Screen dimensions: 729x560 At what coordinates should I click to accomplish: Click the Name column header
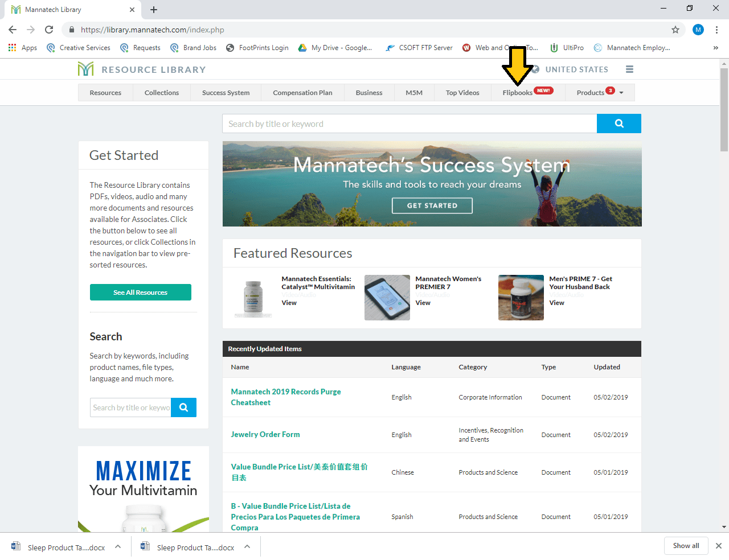click(x=240, y=367)
